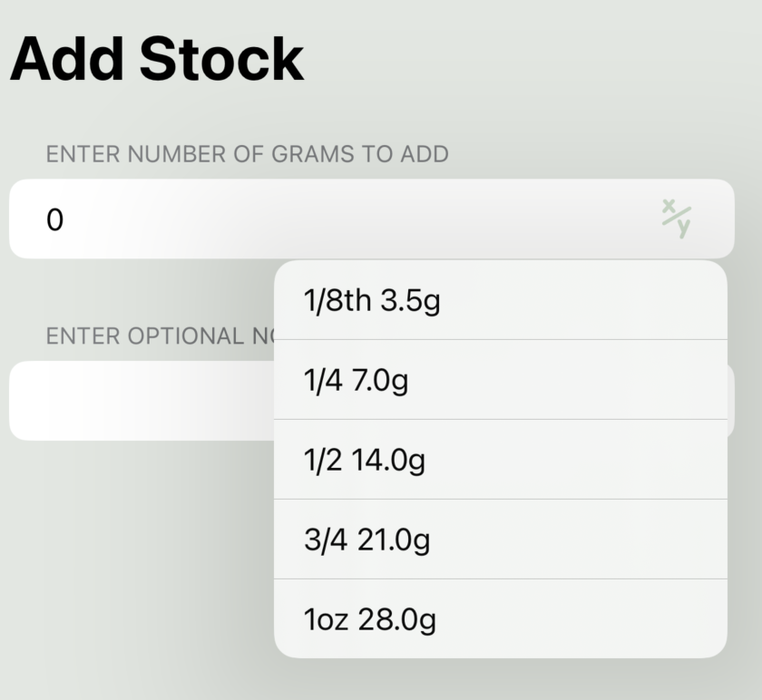
Task: Click the 0 value in the grams field
Action: coord(55,219)
